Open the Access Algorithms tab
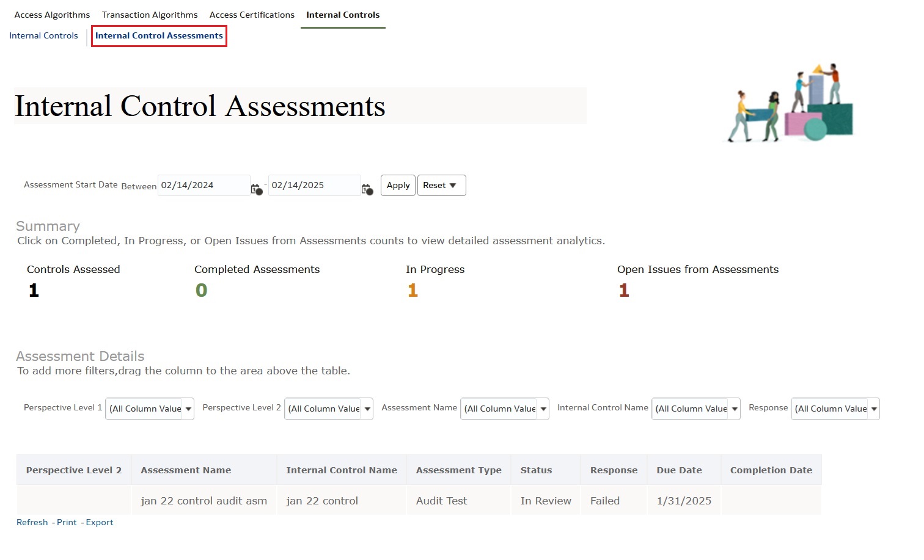Viewport: 924px width, 560px height. click(x=52, y=15)
